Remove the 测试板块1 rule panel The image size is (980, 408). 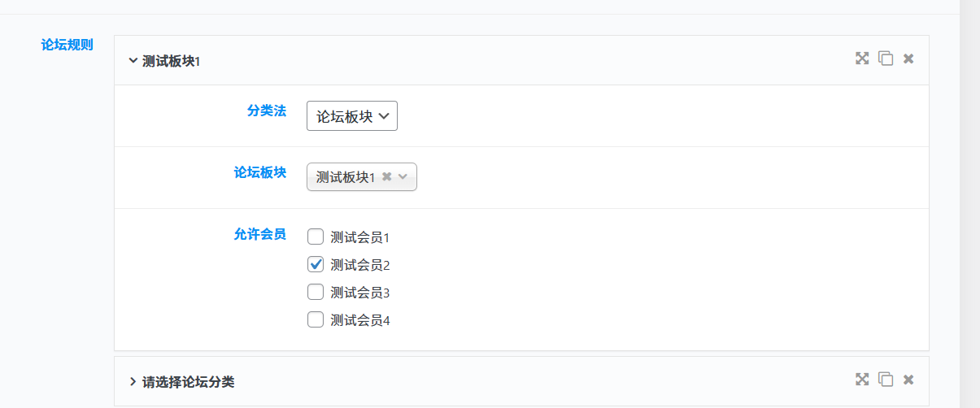908,59
